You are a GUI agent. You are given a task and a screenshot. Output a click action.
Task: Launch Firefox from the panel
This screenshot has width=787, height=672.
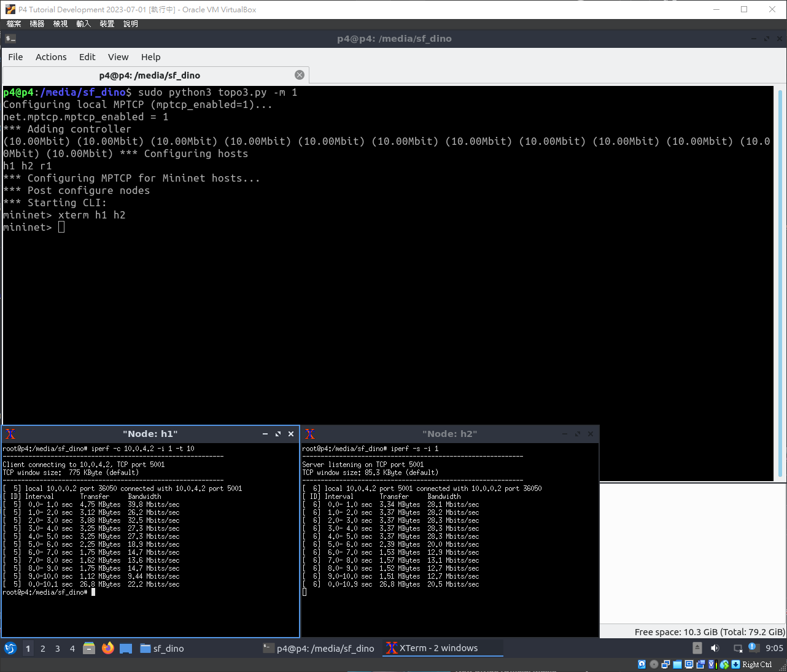tap(108, 648)
